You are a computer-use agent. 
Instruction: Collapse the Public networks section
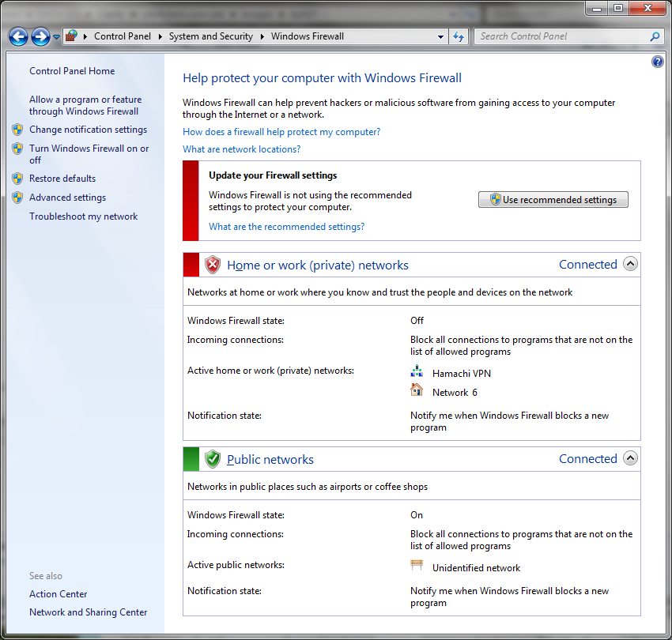(x=630, y=458)
